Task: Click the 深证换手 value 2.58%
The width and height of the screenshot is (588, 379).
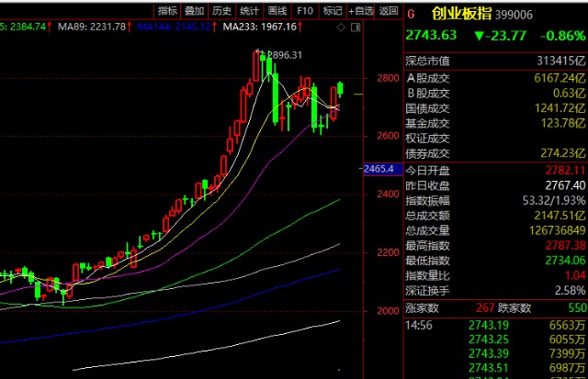Action: click(570, 291)
